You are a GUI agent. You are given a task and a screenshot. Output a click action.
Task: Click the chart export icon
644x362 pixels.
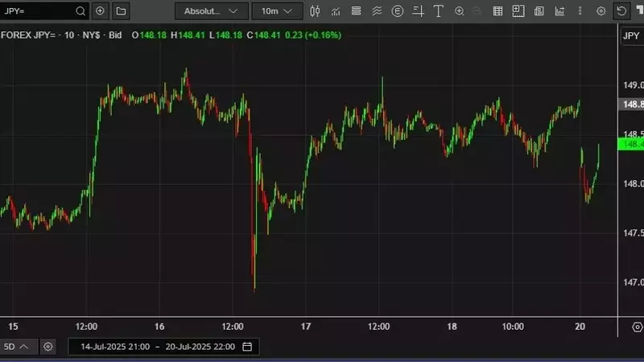click(559, 11)
